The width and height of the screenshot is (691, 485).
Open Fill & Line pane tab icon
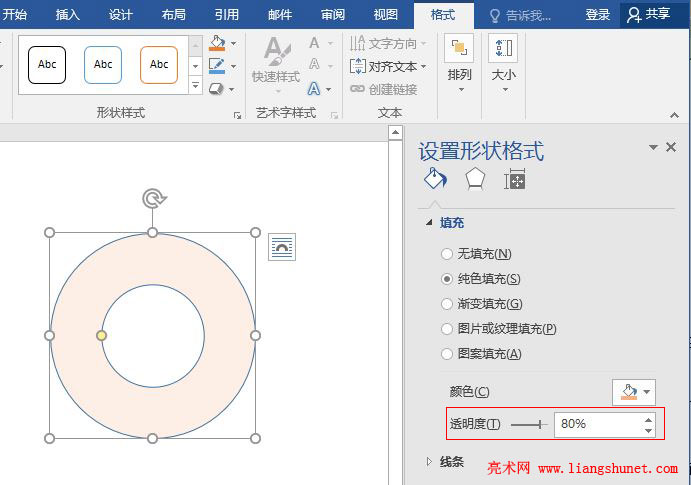pyautogui.click(x=435, y=179)
